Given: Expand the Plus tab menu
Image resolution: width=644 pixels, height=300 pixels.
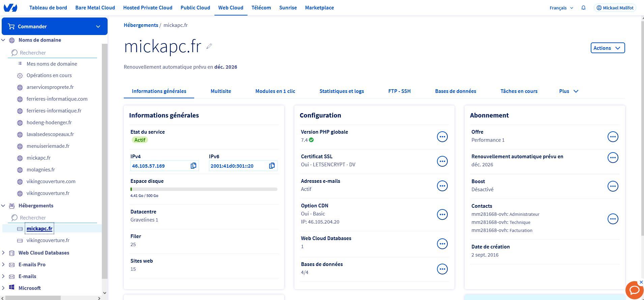Looking at the screenshot, I should [x=568, y=91].
